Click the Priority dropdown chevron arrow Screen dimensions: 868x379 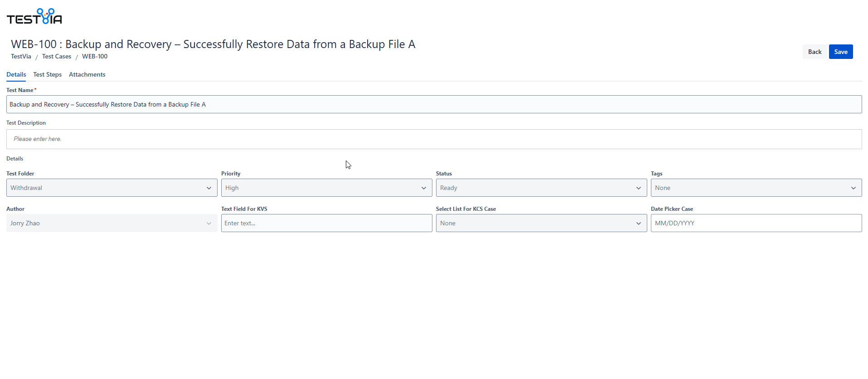point(424,188)
